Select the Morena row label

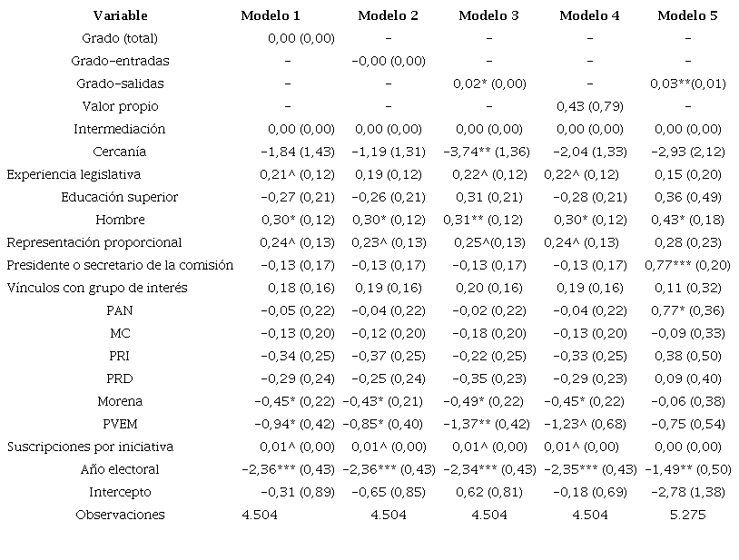point(120,401)
